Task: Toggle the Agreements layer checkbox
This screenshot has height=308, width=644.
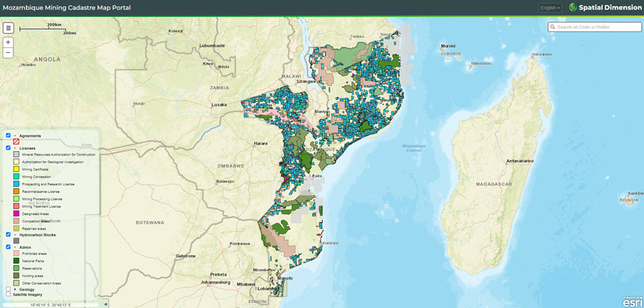Action: click(8, 135)
